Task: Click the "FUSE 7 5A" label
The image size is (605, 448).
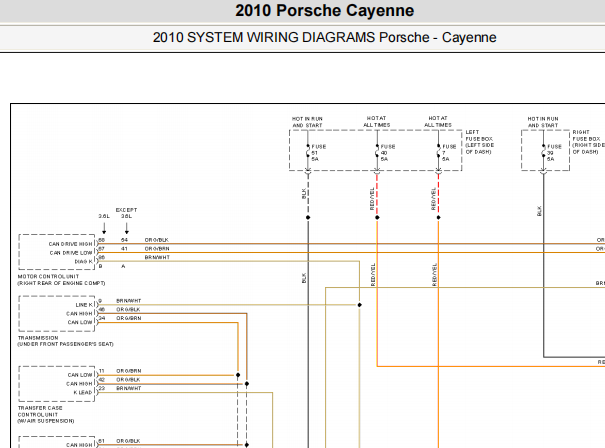Action: 449,153
